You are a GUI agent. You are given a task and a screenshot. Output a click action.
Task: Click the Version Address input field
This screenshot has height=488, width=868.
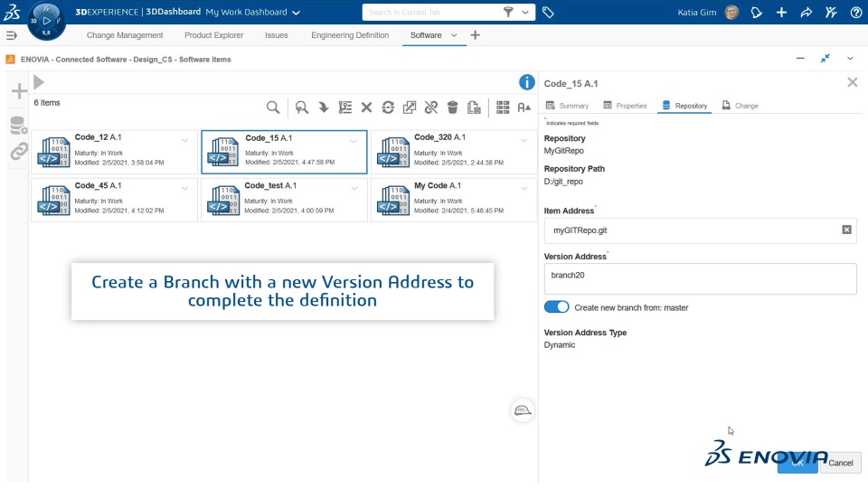(x=700, y=278)
